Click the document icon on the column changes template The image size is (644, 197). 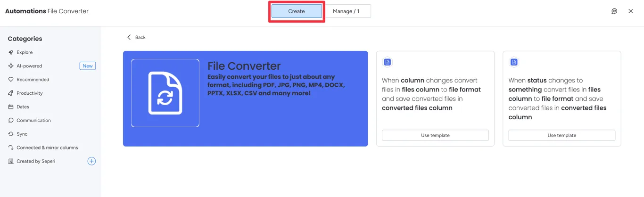click(388, 62)
